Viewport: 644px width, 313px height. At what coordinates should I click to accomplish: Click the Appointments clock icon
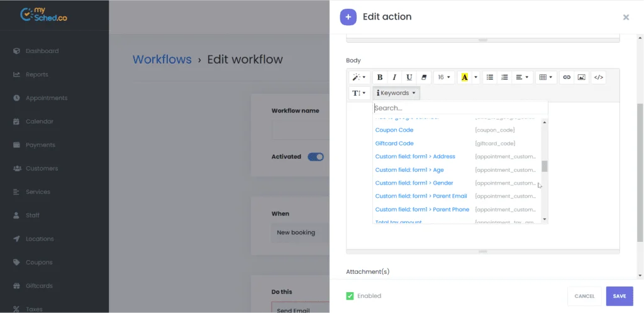(16, 98)
